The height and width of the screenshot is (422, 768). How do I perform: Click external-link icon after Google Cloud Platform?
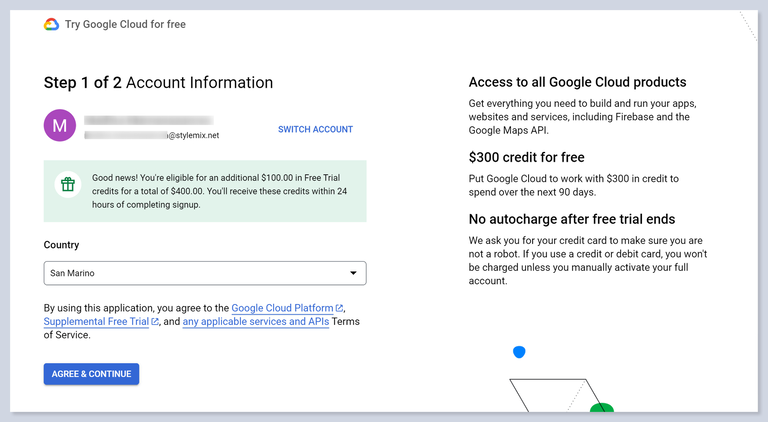click(x=340, y=308)
